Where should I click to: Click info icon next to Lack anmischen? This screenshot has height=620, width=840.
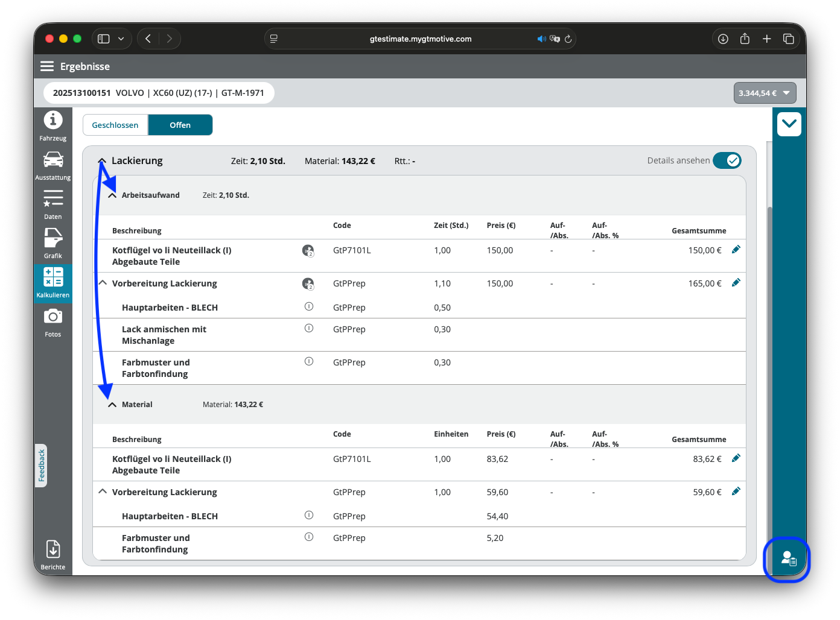pos(309,329)
